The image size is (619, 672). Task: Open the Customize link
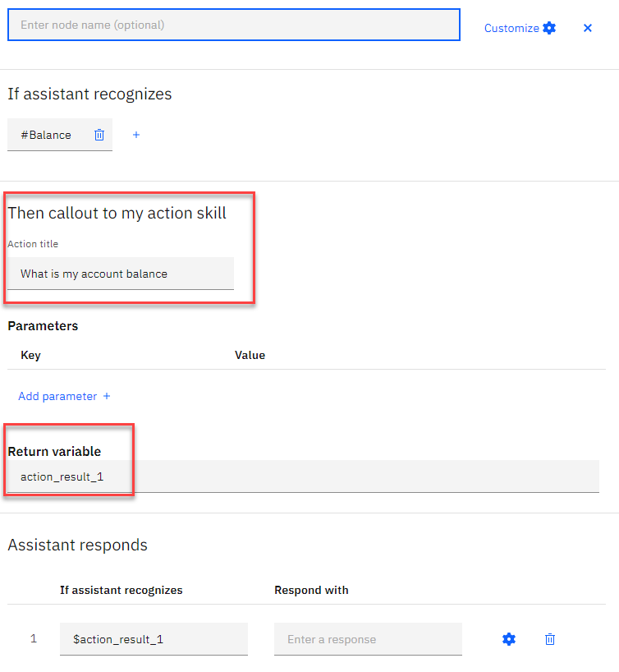(x=511, y=28)
